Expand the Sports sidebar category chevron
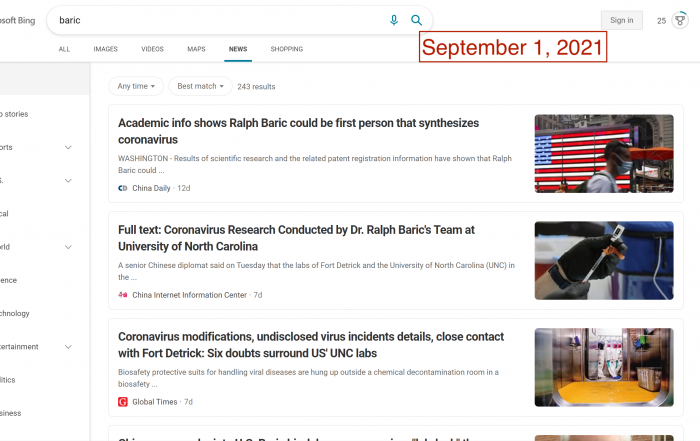The width and height of the screenshot is (700, 441). (x=68, y=147)
